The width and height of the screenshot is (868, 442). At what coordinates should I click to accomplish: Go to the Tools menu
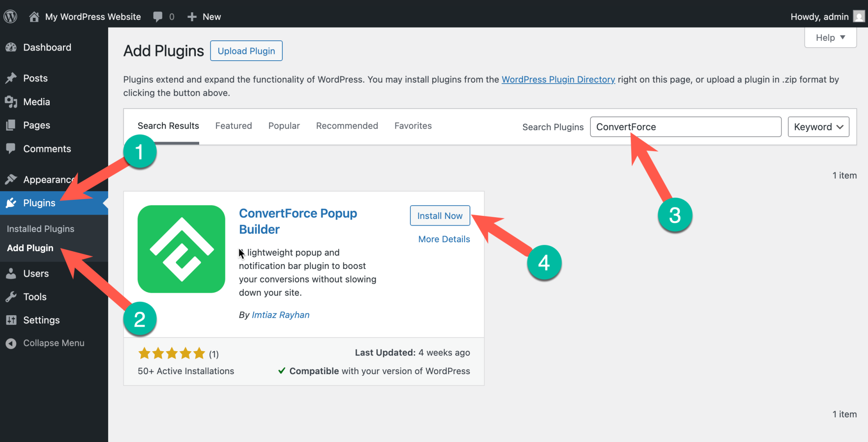tap(35, 297)
